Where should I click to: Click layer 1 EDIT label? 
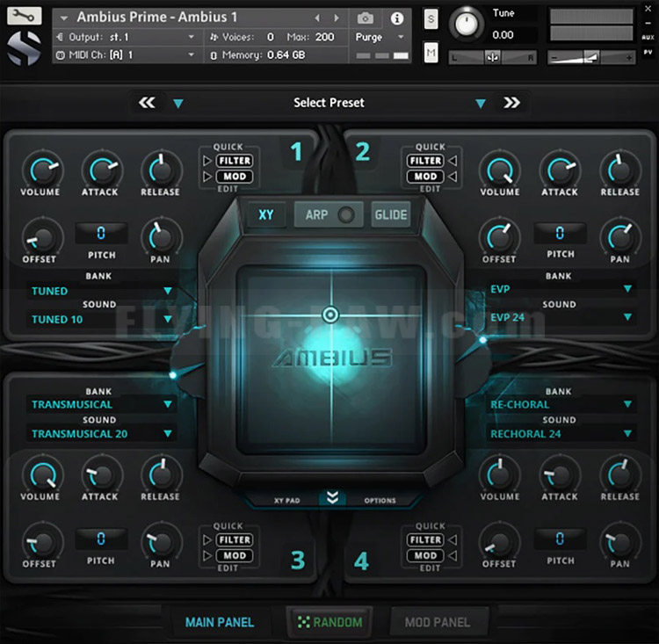click(228, 189)
